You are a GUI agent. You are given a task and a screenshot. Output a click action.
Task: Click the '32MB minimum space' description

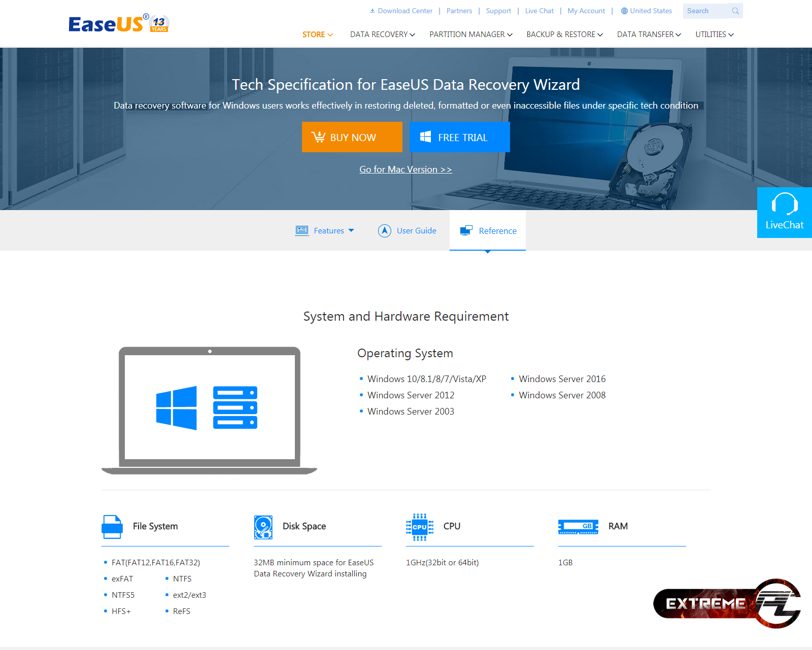[314, 568]
